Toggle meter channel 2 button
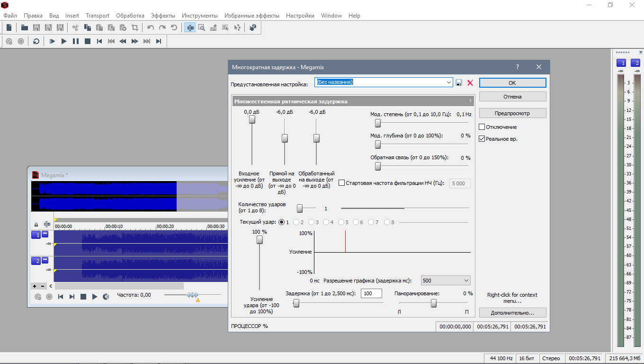Screen dimensions: 644x364 (x=635, y=63)
